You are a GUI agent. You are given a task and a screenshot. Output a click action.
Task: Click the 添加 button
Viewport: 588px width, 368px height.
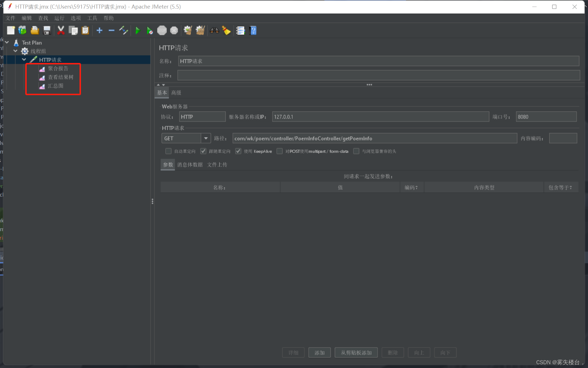pos(320,353)
